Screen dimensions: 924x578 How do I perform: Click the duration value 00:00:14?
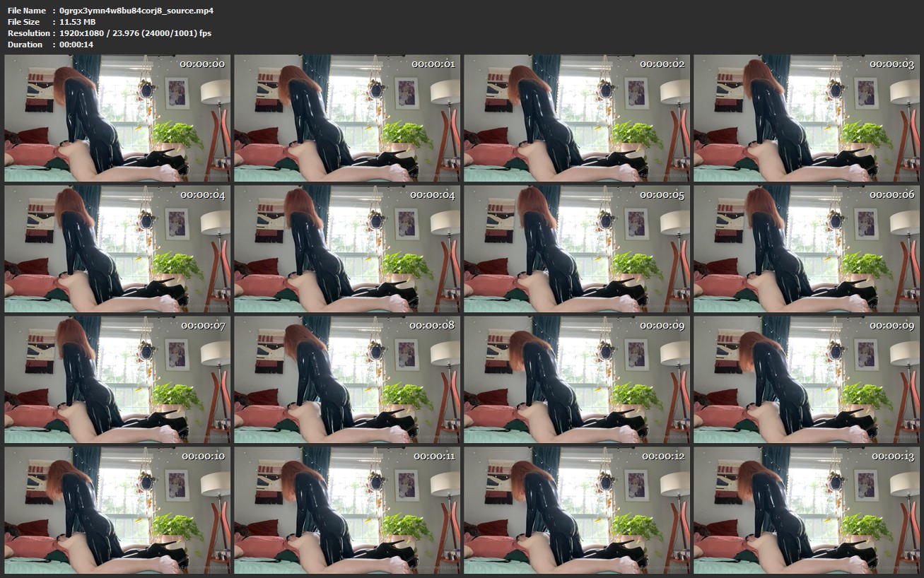76,45
